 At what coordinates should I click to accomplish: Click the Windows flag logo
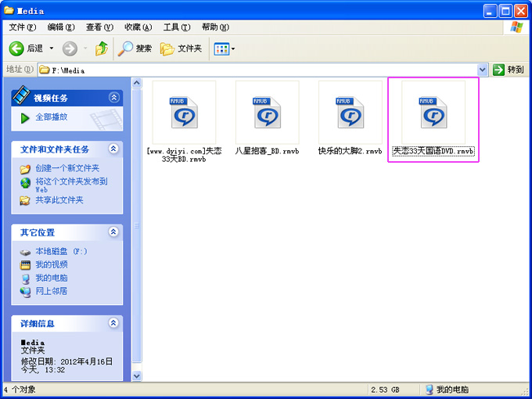(x=516, y=27)
